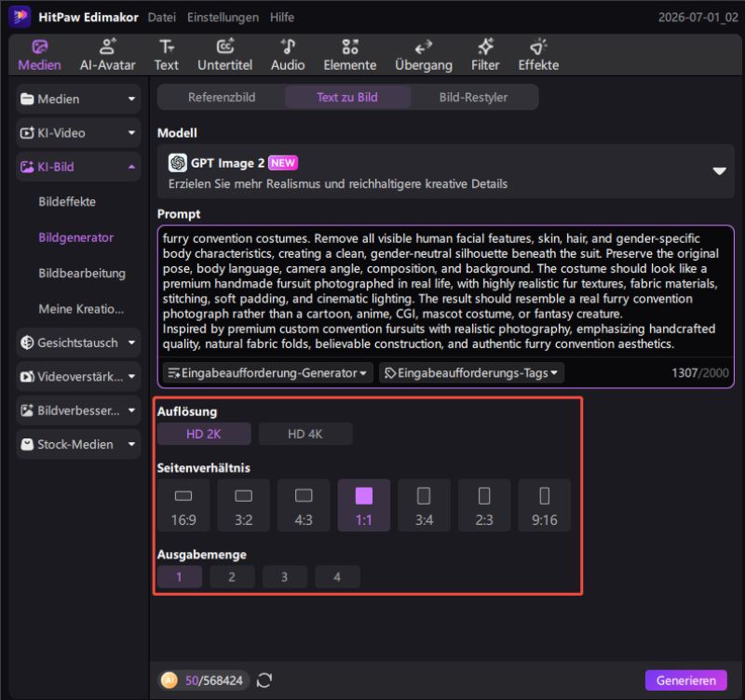Click the AI credits coin icon

(x=169, y=680)
